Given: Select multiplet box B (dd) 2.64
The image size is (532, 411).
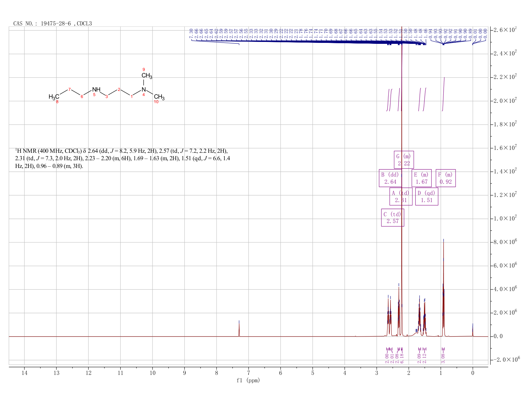Looking at the screenshot, I should pos(390,178).
